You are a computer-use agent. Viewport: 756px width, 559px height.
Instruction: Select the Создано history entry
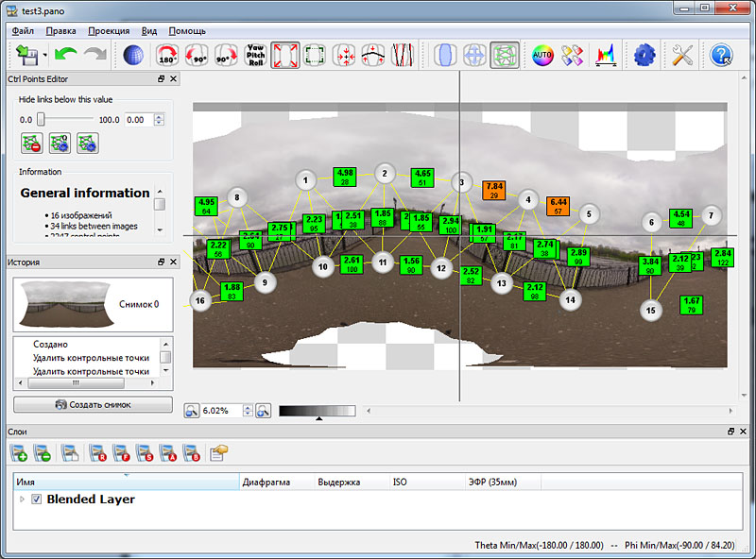pyautogui.click(x=51, y=344)
